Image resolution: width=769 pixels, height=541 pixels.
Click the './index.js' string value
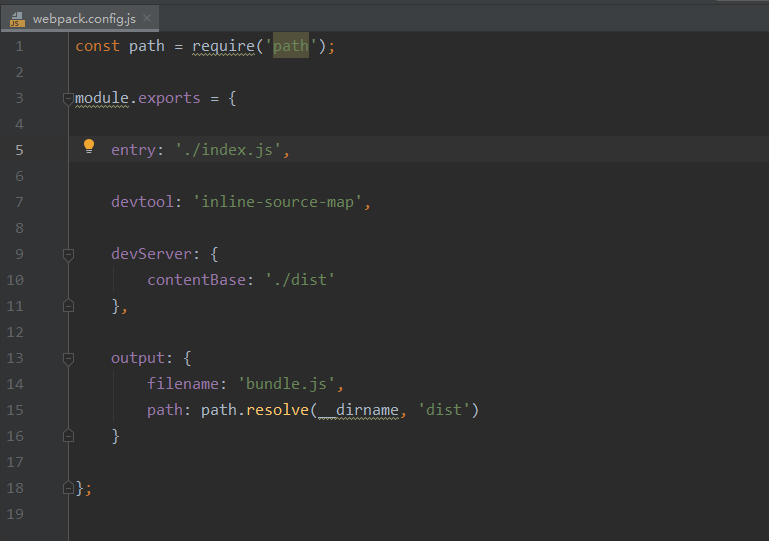tap(228, 150)
